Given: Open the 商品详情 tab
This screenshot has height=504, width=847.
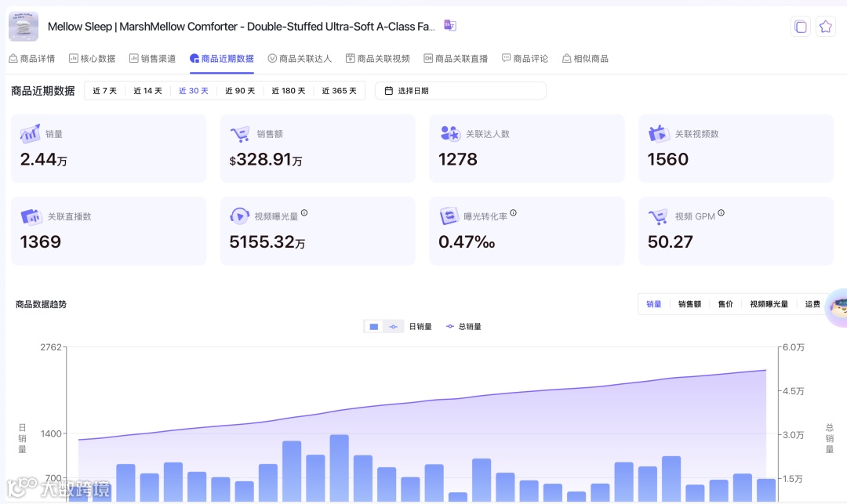Looking at the screenshot, I should coord(32,58).
